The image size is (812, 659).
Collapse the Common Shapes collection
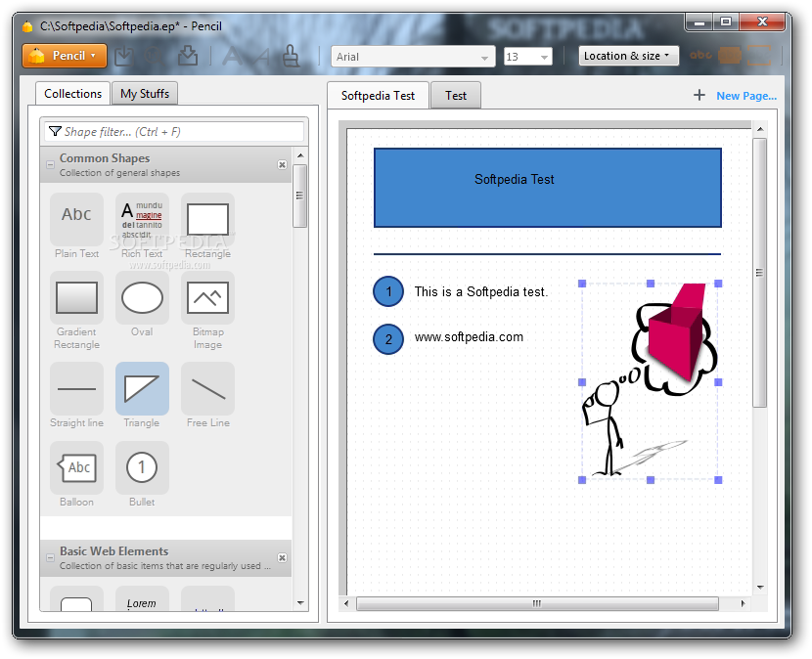[x=50, y=164]
